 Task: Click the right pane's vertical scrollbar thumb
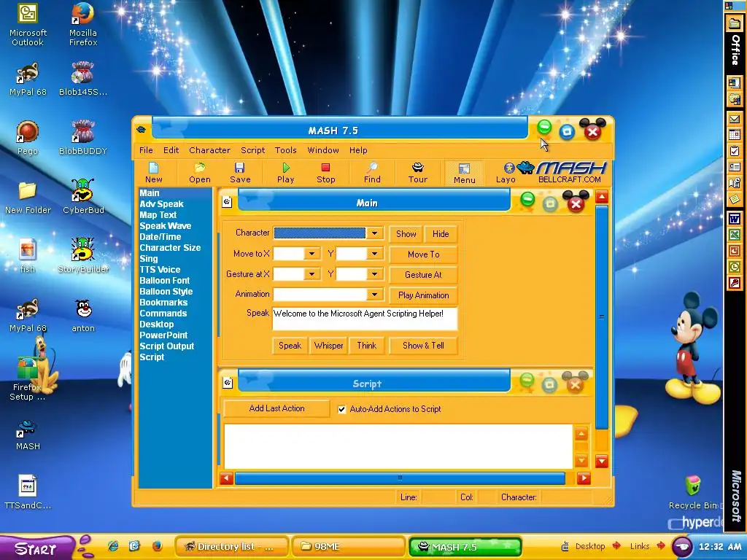pyautogui.click(x=602, y=317)
